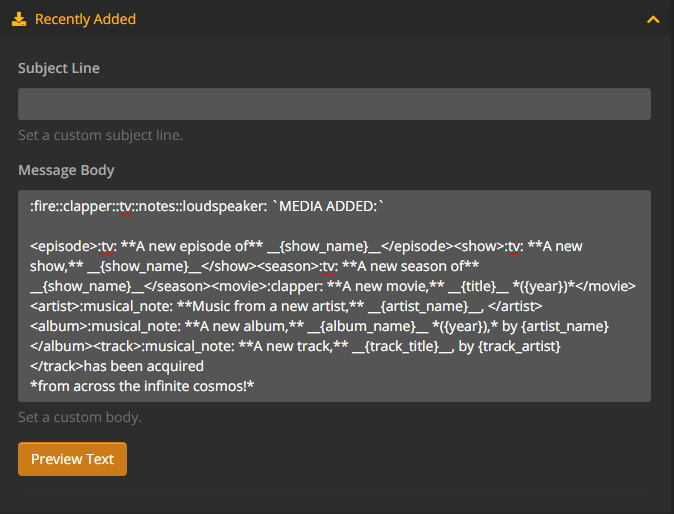Screen dimensions: 674x514
Task: Click the 'Set a custom subject line.' hint
Action: tap(101, 135)
